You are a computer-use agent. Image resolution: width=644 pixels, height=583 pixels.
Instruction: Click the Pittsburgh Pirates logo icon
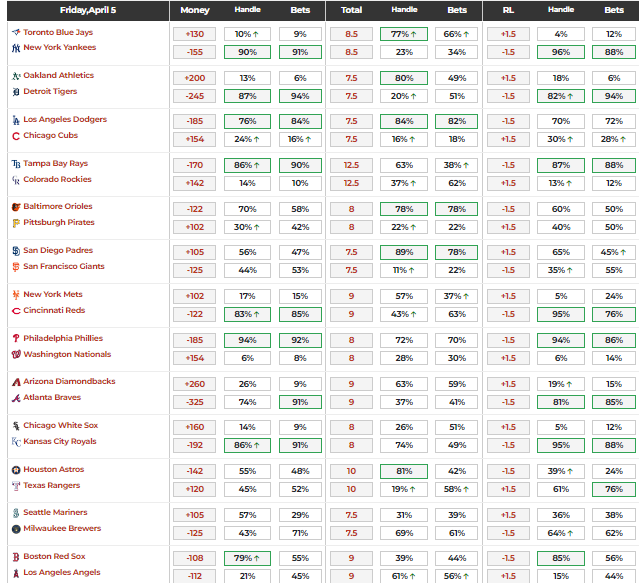click(16, 223)
